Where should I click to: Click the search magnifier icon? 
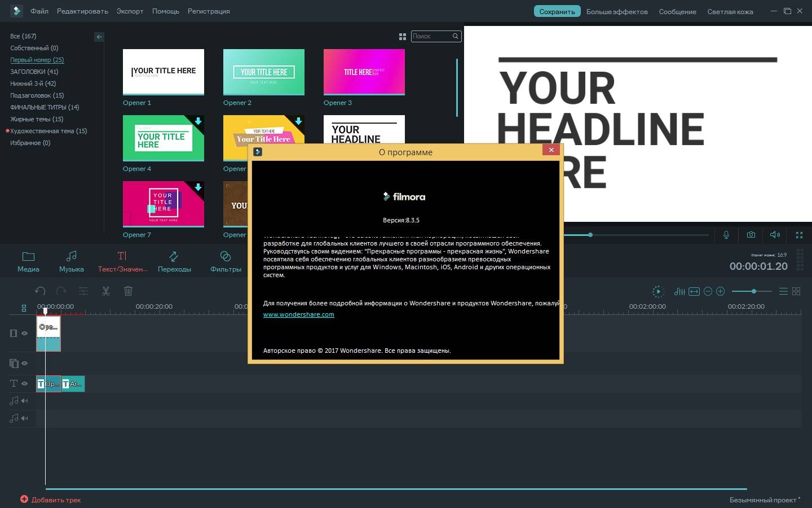click(x=455, y=36)
